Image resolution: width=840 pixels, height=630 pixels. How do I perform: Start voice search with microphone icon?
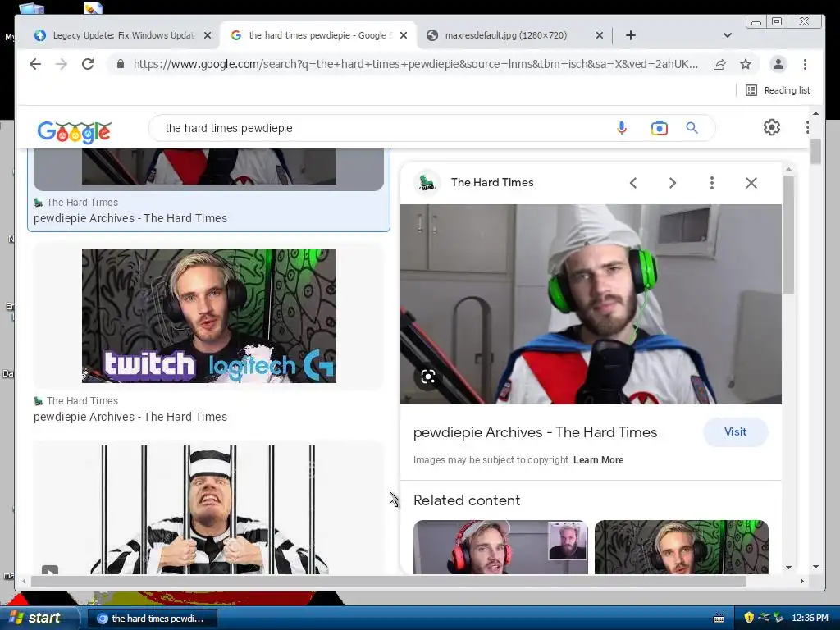622,128
